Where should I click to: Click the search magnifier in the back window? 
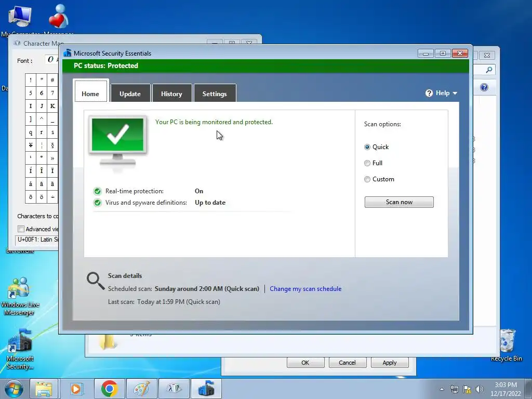(x=489, y=70)
